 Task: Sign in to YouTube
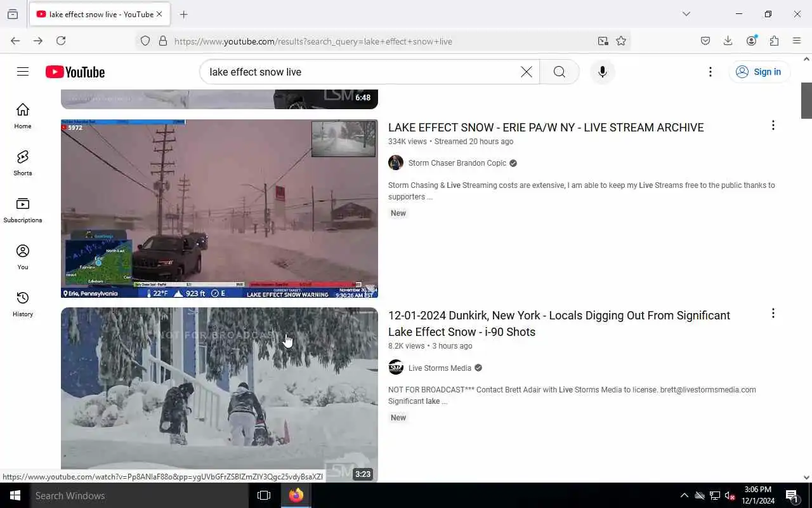click(x=759, y=72)
